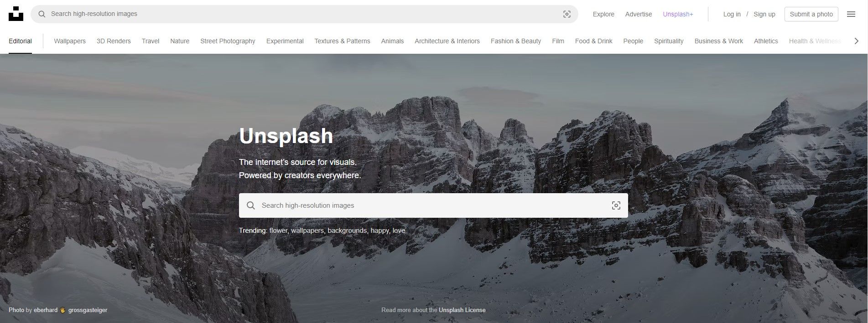The width and height of the screenshot is (868, 323).
Task: Open photographer eberhard grossgasteiger's profile
Action: point(71,310)
